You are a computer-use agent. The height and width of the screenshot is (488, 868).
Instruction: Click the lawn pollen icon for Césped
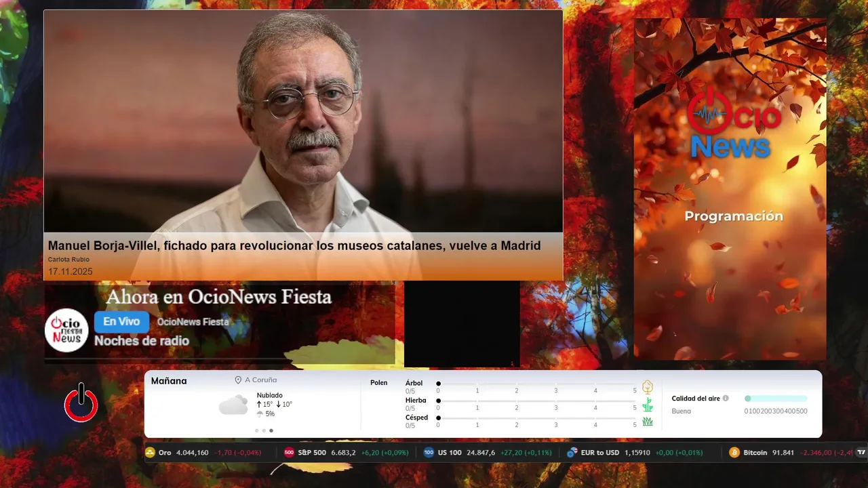click(648, 422)
